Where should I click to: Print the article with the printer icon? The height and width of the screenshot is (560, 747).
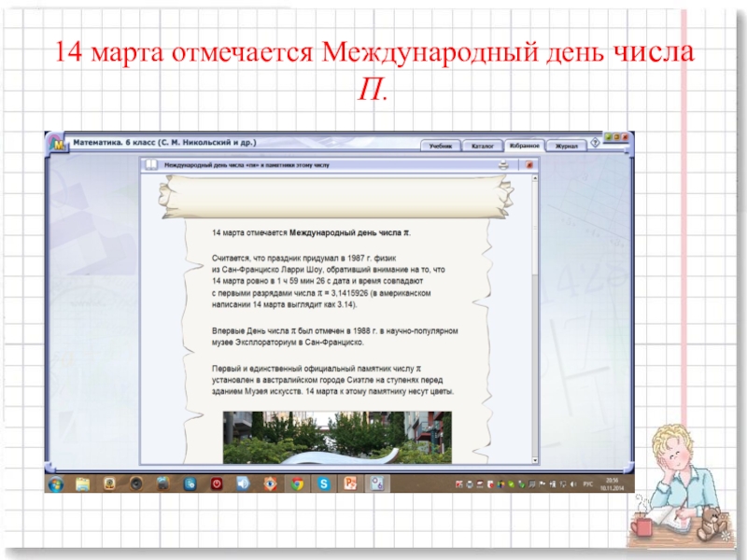503,164
